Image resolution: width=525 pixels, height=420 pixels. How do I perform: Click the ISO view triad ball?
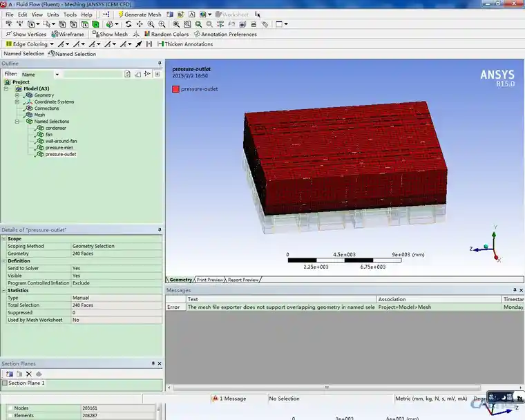[x=486, y=247]
